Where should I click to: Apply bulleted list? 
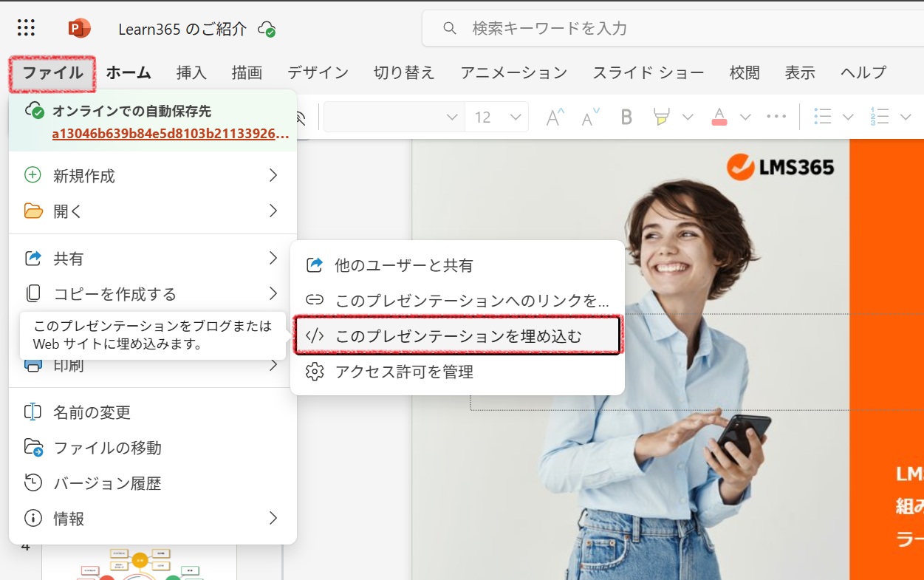tap(823, 117)
